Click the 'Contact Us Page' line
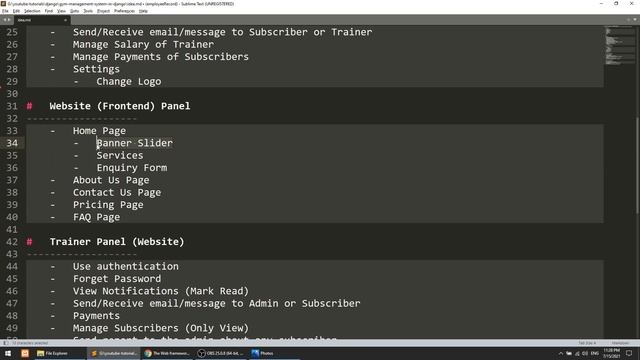Viewport: 640px width, 360px height. coord(117,192)
